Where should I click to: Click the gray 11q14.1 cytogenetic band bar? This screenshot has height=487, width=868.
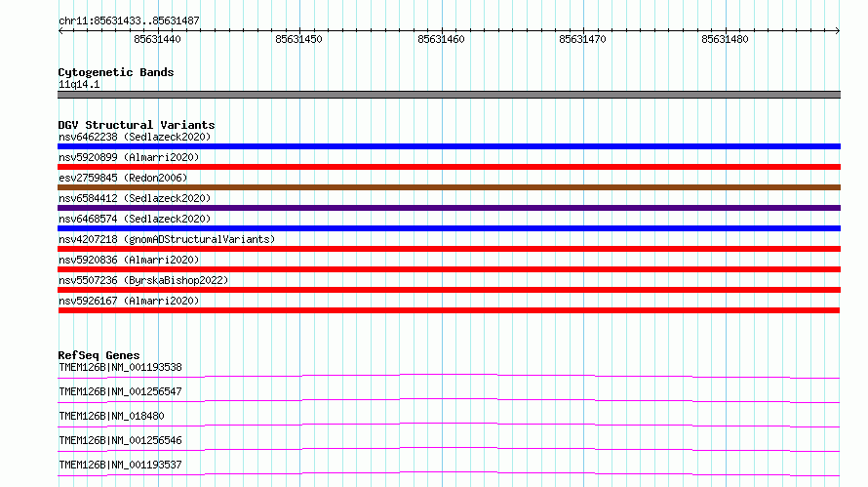click(x=449, y=95)
